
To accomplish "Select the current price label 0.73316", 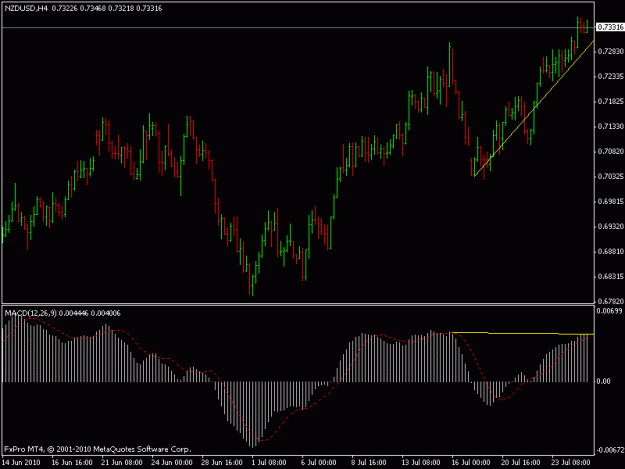I will (x=610, y=27).
